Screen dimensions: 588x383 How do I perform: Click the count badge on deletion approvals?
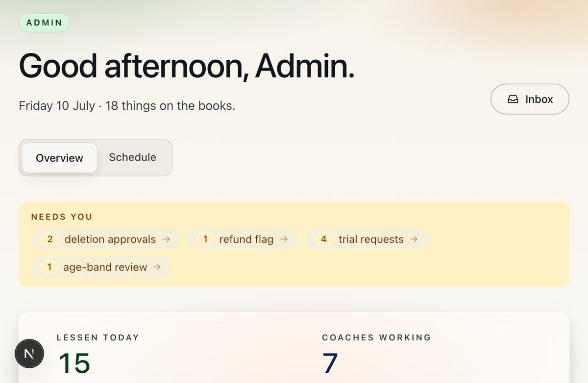49,239
